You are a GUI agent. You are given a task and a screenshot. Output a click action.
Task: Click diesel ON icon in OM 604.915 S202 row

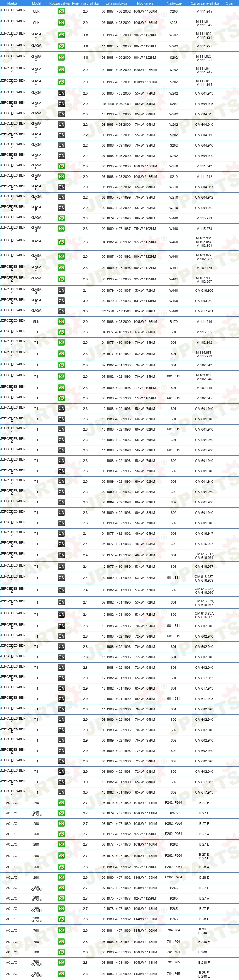pyautogui.click(x=61, y=103)
